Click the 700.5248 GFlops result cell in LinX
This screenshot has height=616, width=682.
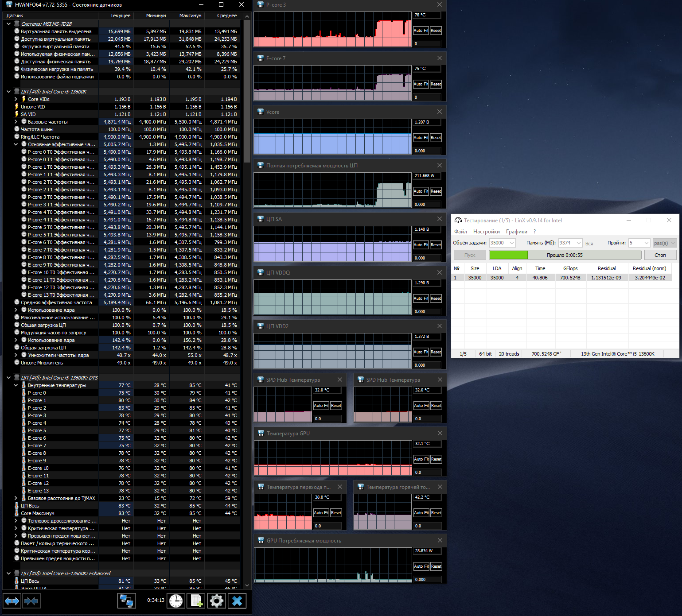pyautogui.click(x=570, y=278)
